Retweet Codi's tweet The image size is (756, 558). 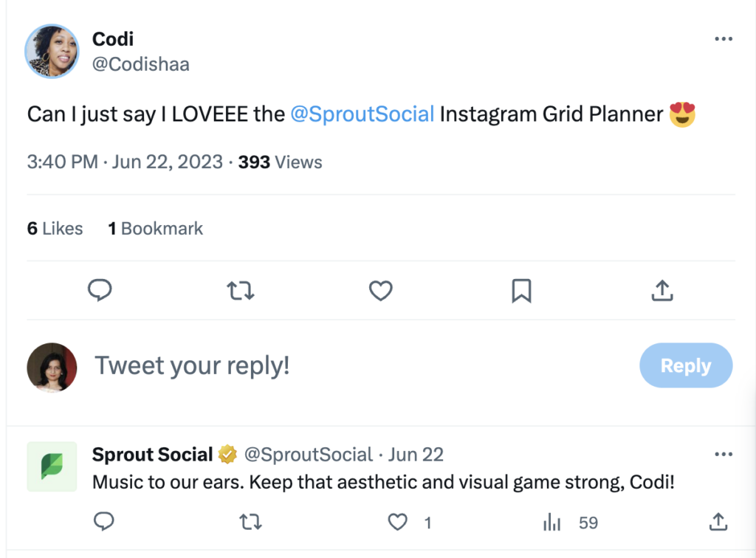240,292
